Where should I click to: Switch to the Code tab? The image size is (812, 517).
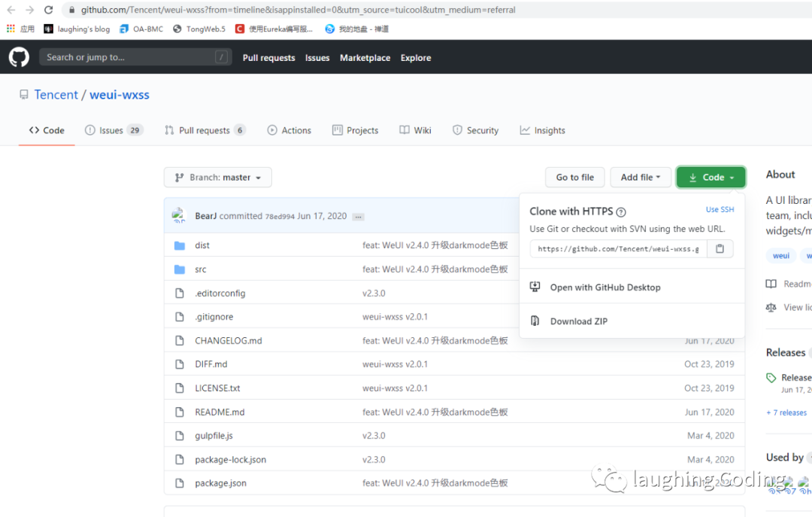click(x=47, y=130)
